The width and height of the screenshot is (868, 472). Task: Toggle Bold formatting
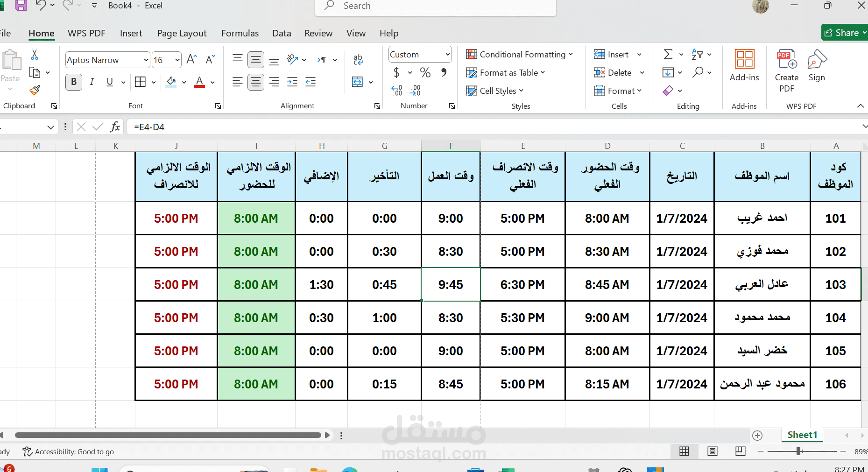74,82
